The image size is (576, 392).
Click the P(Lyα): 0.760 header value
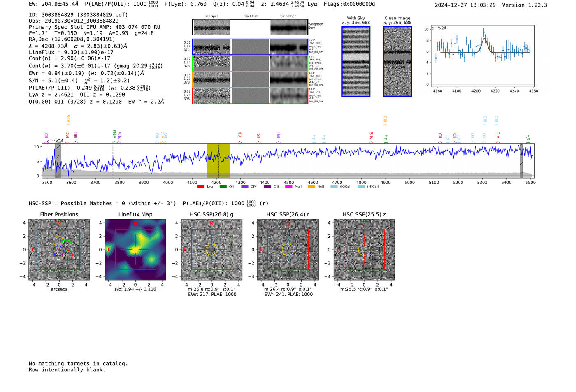coord(186,4)
